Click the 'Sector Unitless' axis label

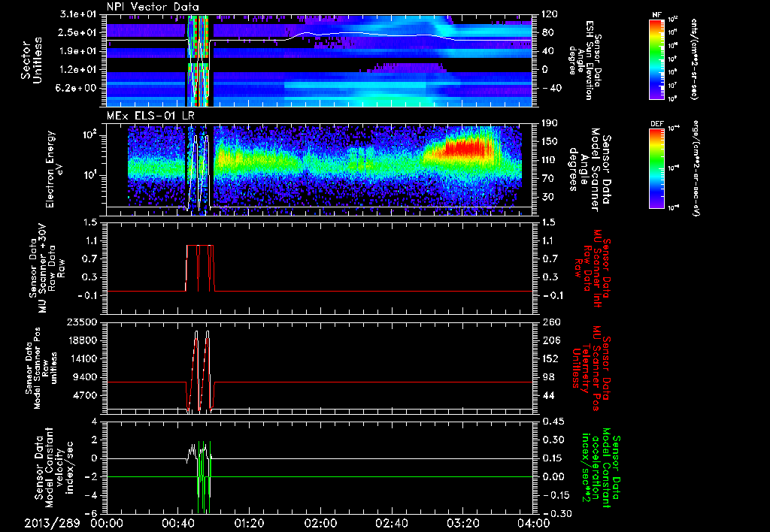[32, 60]
